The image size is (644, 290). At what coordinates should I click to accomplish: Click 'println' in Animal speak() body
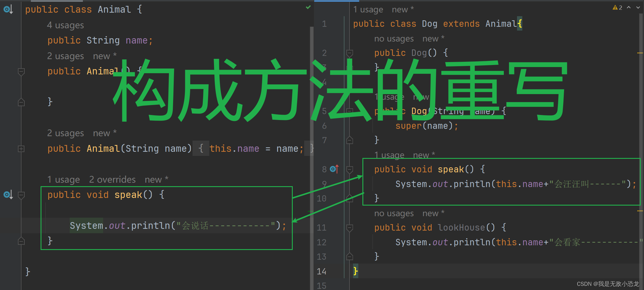pyautogui.click(x=150, y=226)
